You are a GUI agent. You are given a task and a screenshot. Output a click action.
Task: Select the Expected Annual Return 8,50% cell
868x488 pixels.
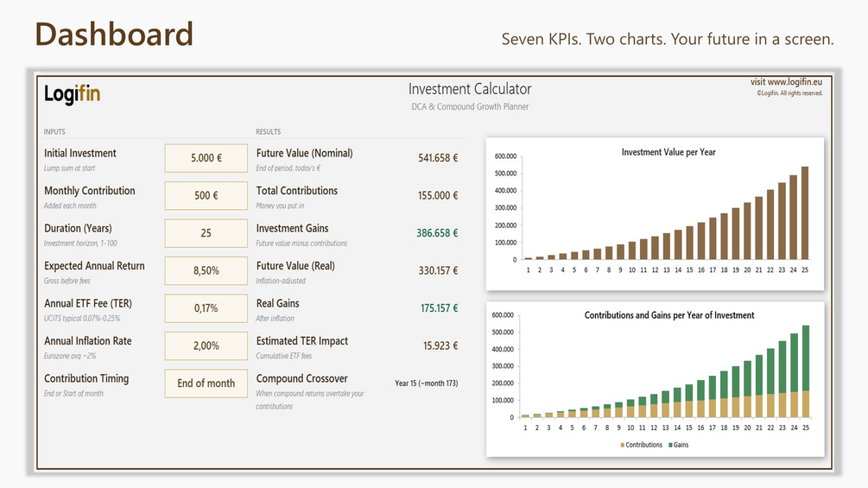[x=206, y=271]
